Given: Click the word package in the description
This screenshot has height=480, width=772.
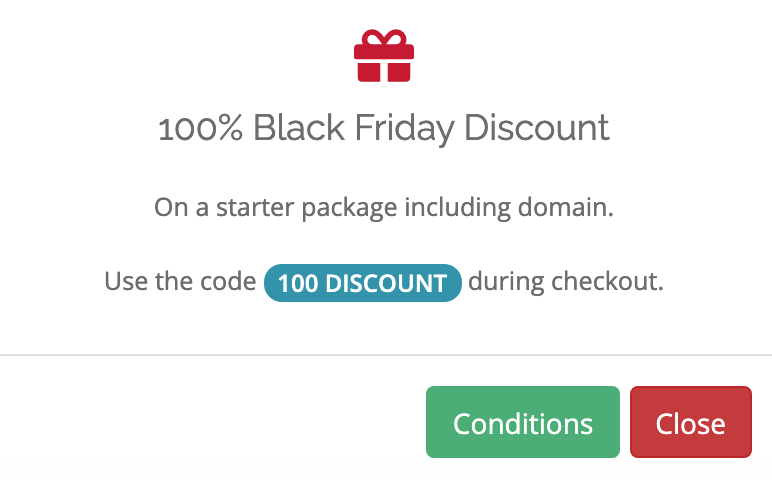Looking at the screenshot, I should pyautogui.click(x=349, y=209).
